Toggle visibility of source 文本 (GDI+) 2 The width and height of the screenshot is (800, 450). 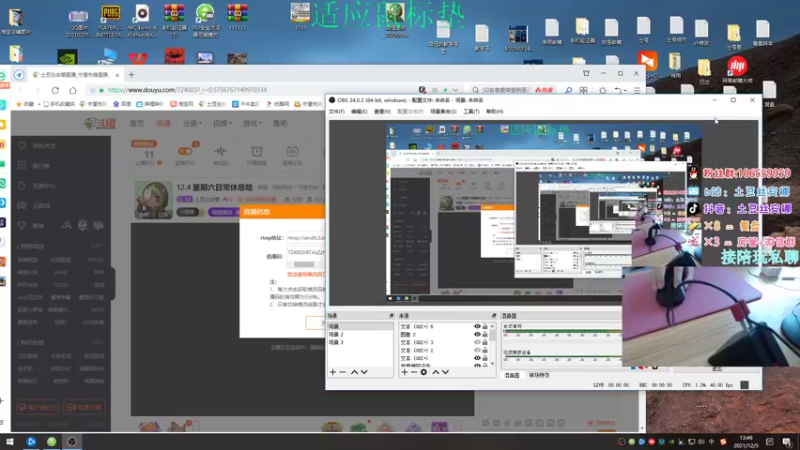click(477, 350)
